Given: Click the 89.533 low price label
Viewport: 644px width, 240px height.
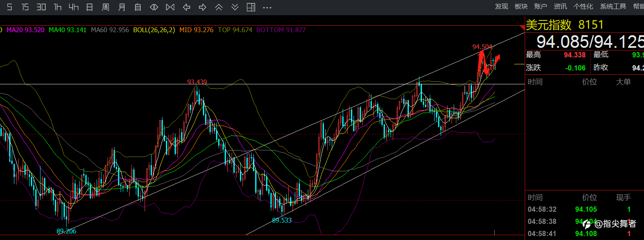Looking at the screenshot, I should pyautogui.click(x=282, y=220).
